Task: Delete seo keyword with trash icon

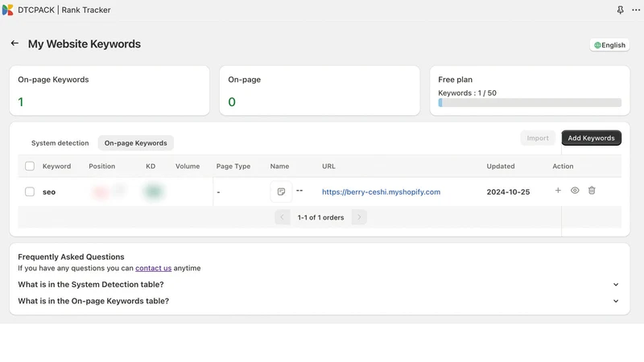Action: 592,191
